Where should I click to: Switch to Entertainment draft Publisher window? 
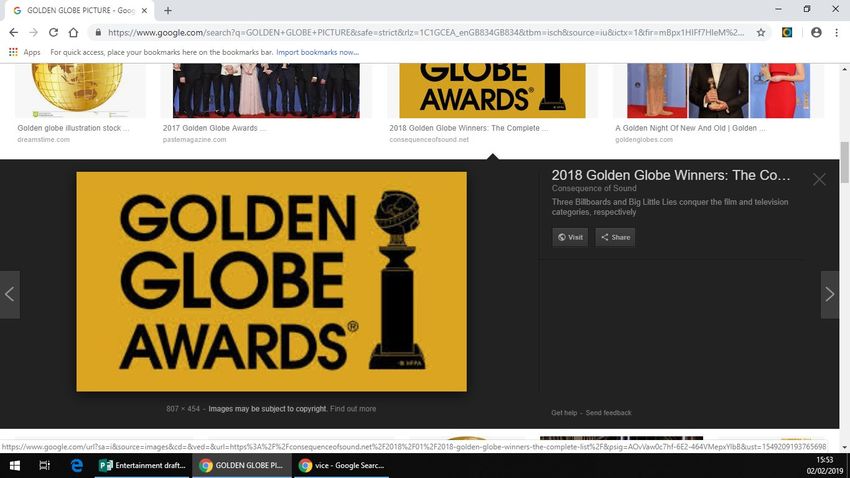pyautogui.click(x=143, y=466)
